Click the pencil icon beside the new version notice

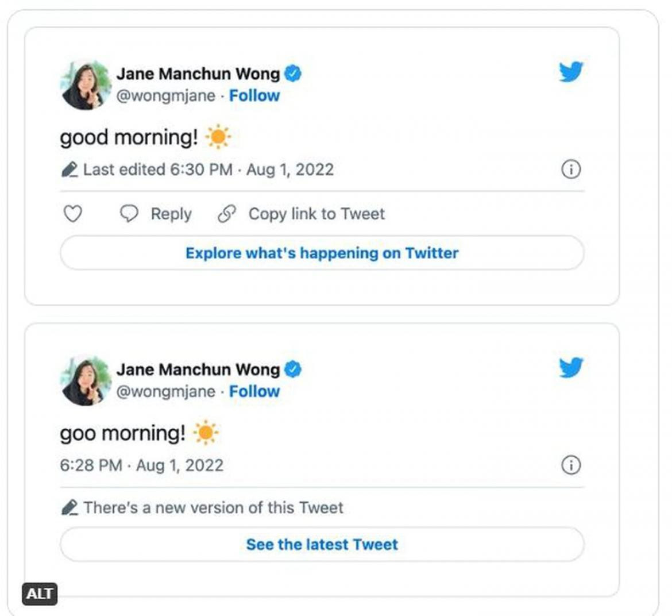point(69,507)
